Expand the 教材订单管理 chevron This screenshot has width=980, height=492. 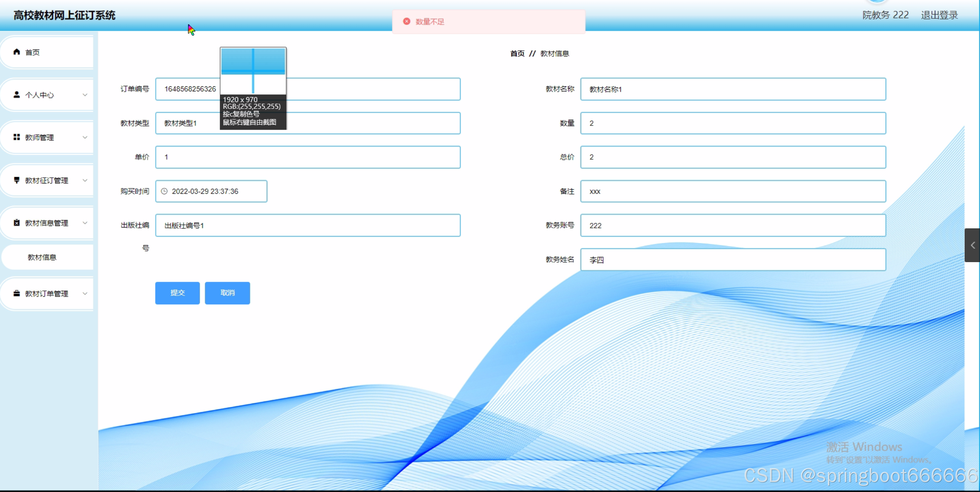pyautogui.click(x=85, y=294)
